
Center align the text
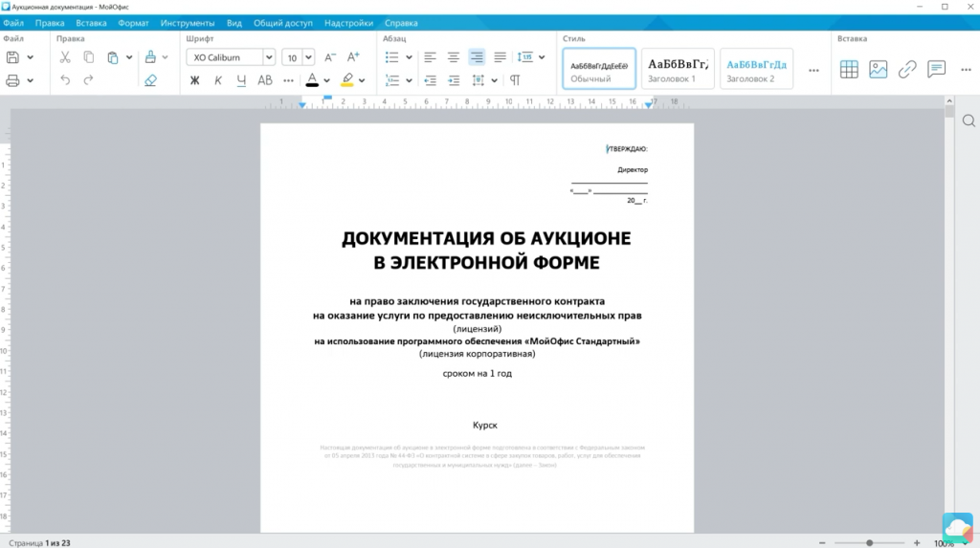tap(453, 57)
